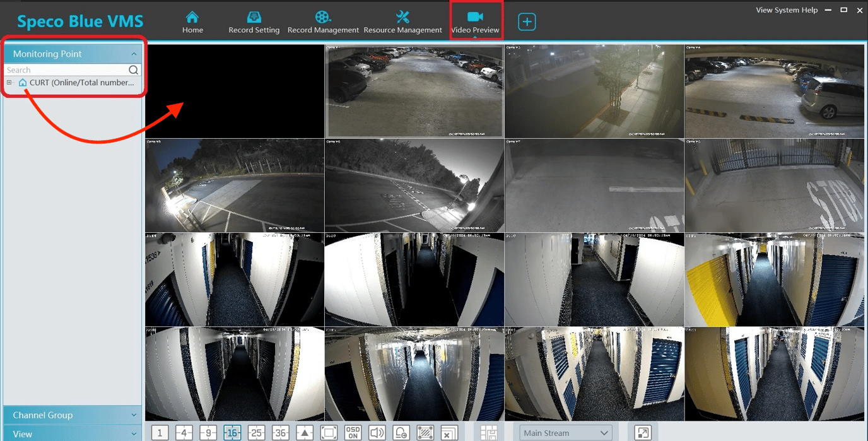Start auto sequence with the triangle icon
Image resolution: width=868 pixels, height=441 pixels.
(304, 433)
